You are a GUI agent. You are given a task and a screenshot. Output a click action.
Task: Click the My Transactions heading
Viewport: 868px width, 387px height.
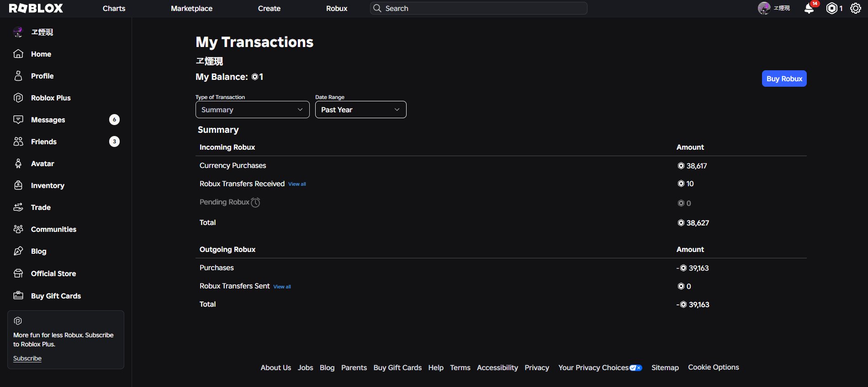point(254,42)
